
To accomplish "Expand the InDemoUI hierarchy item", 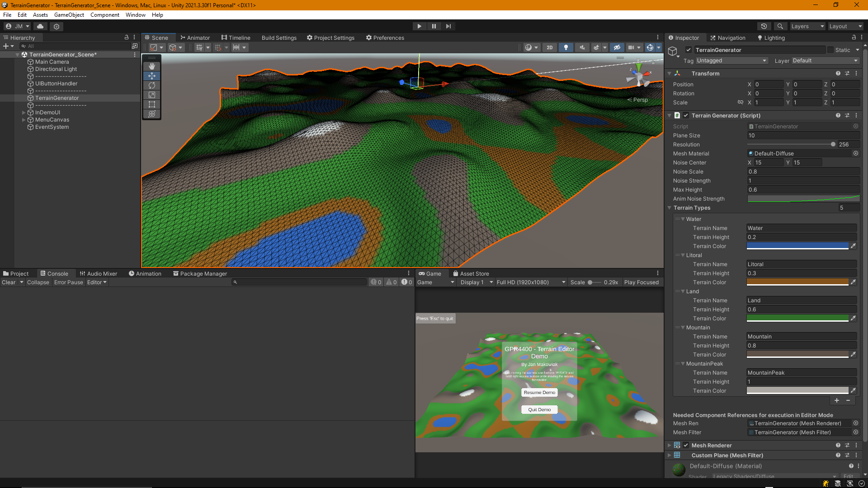I will point(24,113).
